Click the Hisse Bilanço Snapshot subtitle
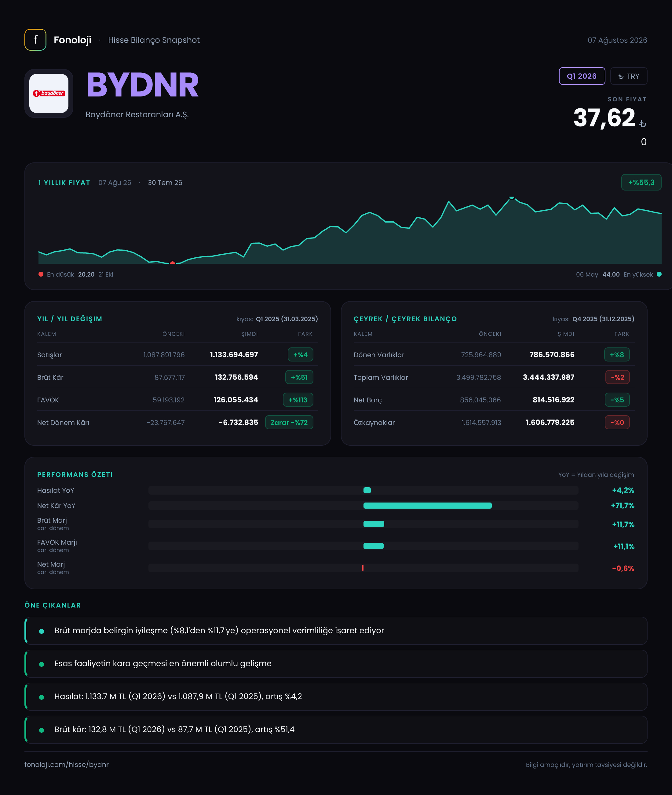 click(x=154, y=40)
